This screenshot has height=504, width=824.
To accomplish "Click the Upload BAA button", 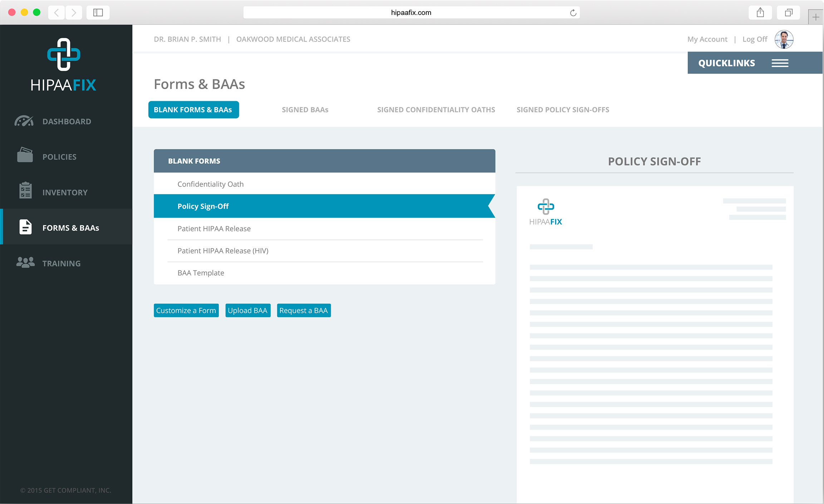I will pos(247,310).
